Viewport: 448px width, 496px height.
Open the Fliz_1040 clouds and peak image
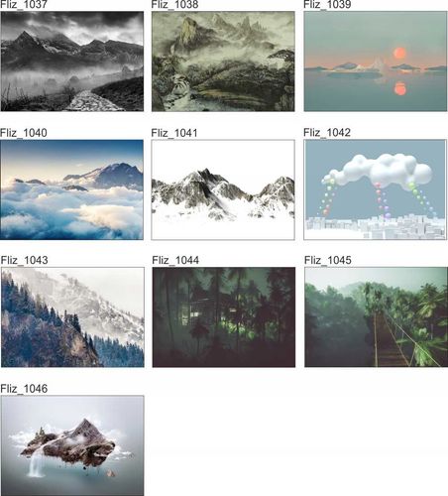pyautogui.click(x=71, y=189)
